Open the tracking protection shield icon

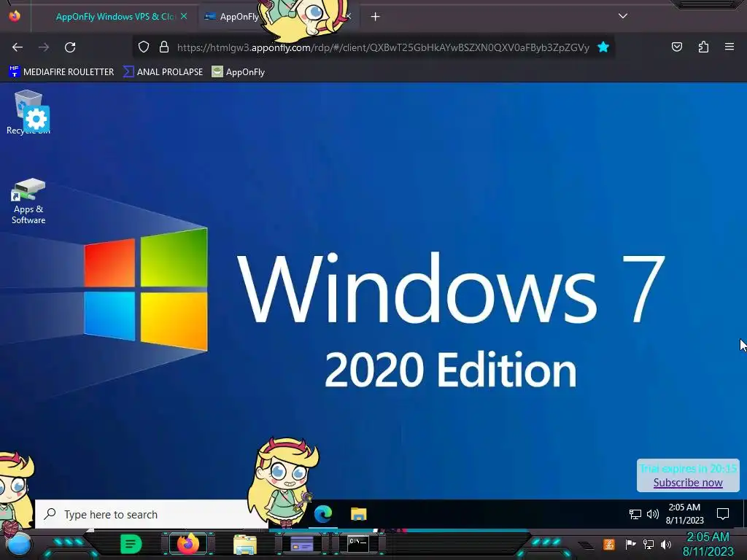click(144, 47)
